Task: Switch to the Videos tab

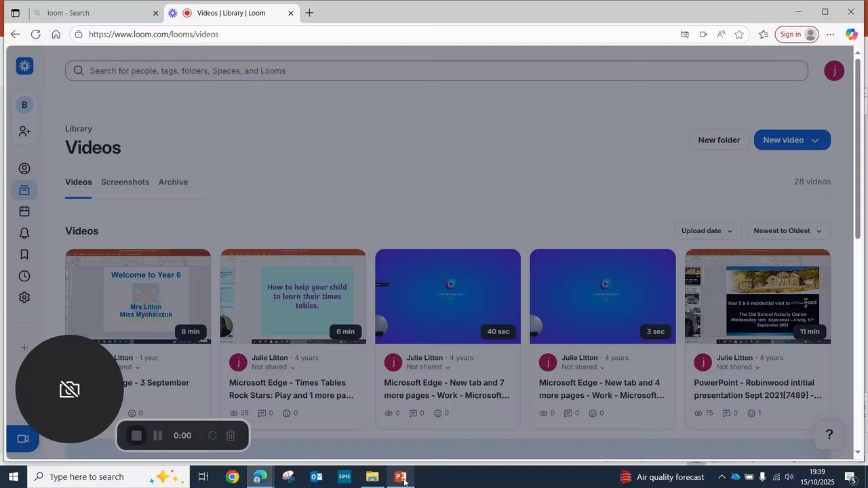Action: 79,182
